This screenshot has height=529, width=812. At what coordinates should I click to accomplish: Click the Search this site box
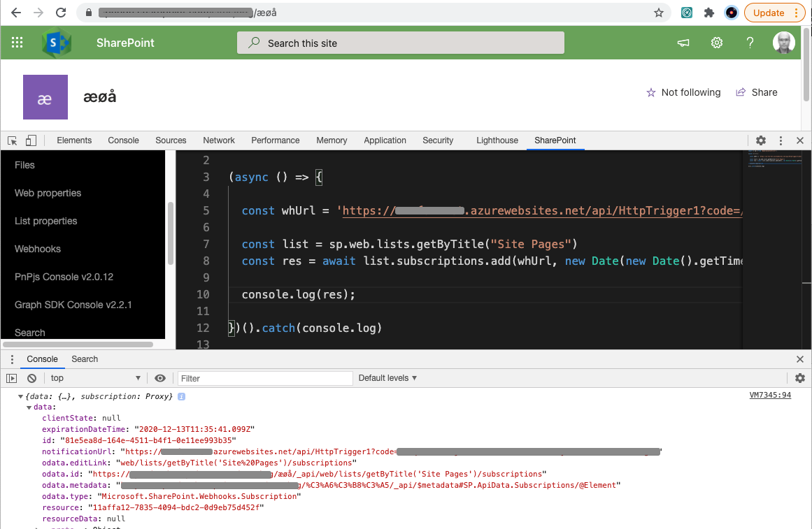coord(400,43)
